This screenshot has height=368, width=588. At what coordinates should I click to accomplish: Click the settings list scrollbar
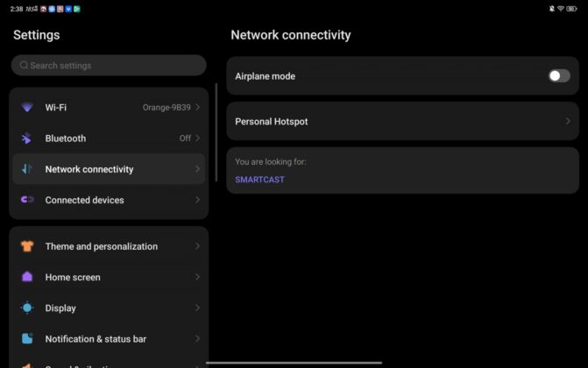pos(216,132)
